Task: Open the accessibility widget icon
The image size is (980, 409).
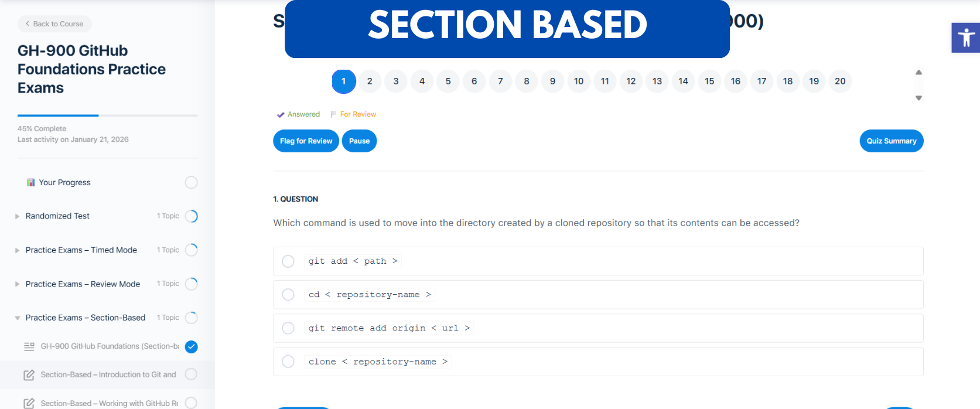Action: point(966,38)
